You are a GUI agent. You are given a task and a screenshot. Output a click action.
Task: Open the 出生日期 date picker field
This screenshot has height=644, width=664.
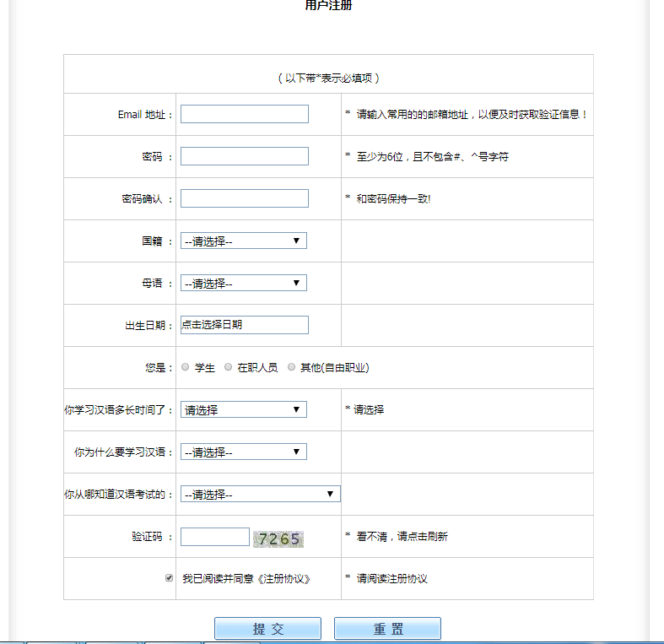(x=245, y=325)
